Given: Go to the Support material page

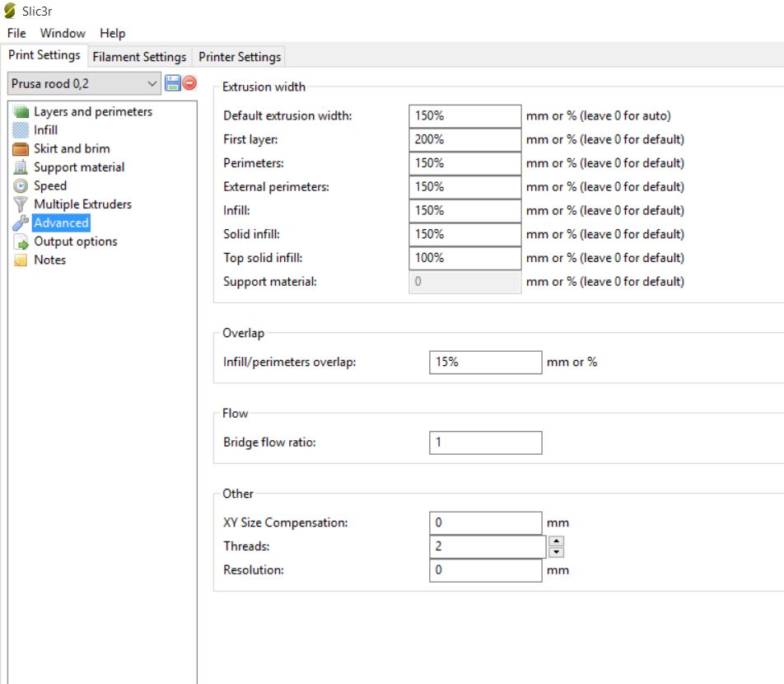Looking at the screenshot, I should click(79, 167).
